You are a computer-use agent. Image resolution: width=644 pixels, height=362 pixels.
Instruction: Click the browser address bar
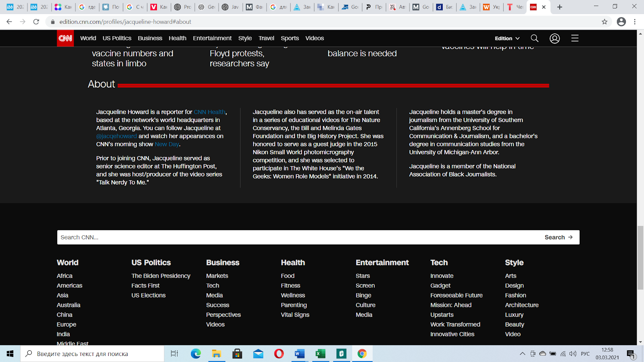322,22
